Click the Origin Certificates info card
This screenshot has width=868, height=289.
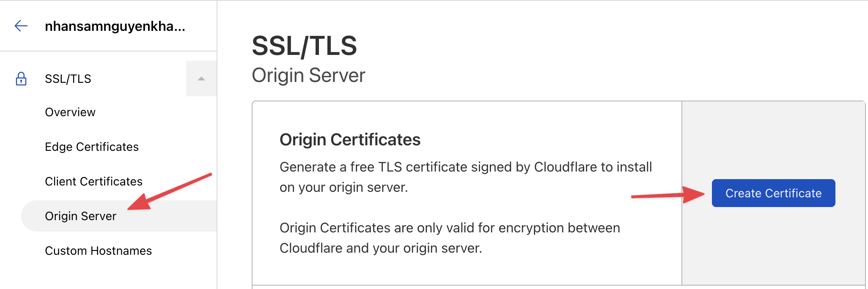(465, 194)
